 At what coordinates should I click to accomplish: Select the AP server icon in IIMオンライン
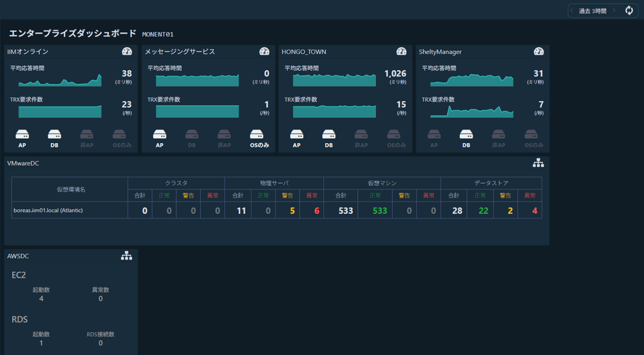coord(23,136)
